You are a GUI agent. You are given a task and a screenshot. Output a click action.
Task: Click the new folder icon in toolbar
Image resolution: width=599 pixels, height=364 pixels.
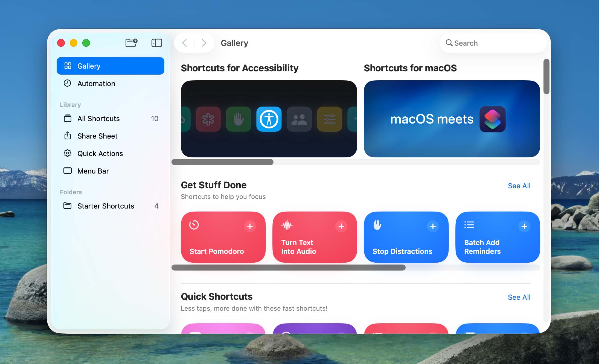coord(131,43)
